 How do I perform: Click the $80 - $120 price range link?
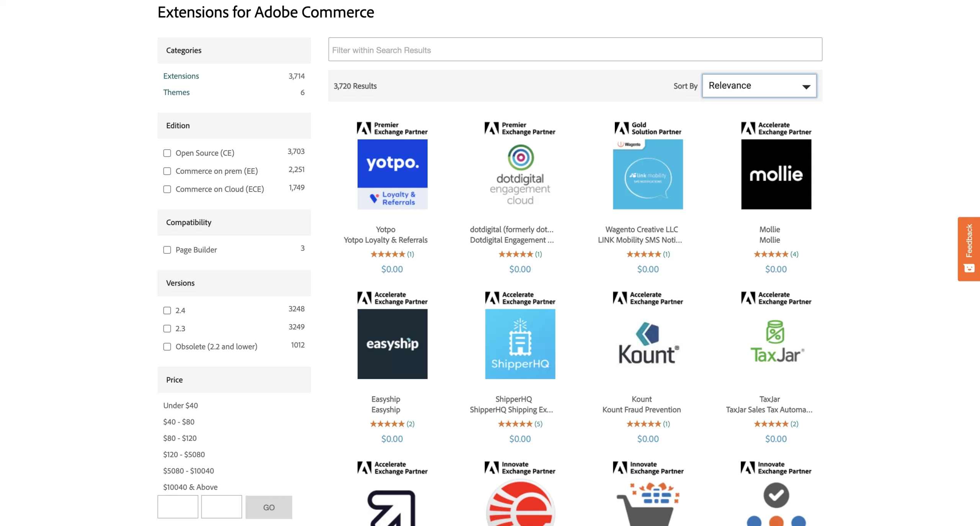180,438
